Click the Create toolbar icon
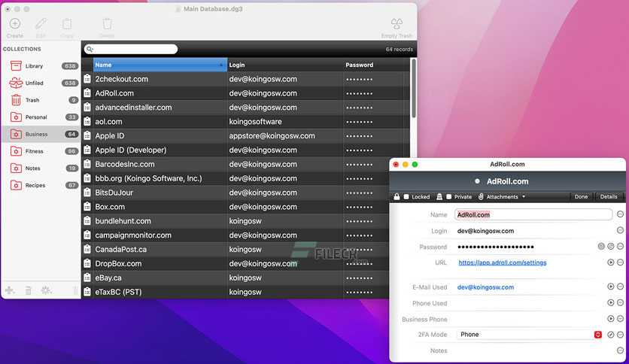Image resolution: width=629 pixels, height=364 pixels. pos(15,23)
